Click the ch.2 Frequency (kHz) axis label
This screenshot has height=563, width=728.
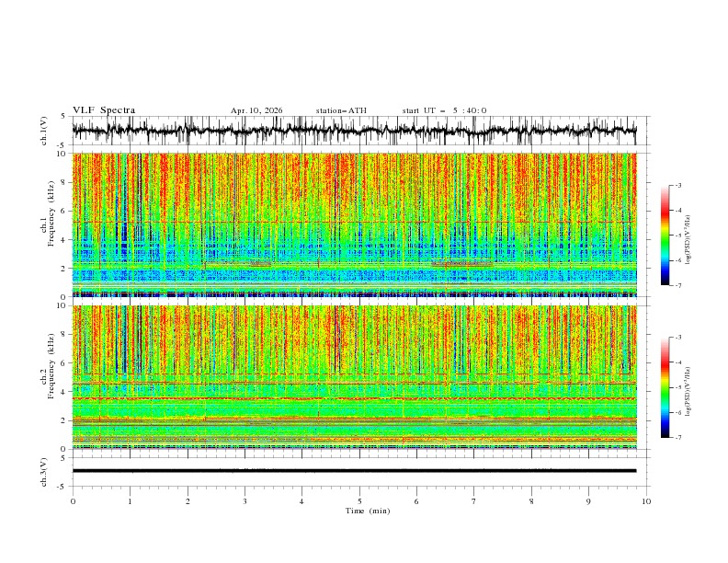point(48,366)
